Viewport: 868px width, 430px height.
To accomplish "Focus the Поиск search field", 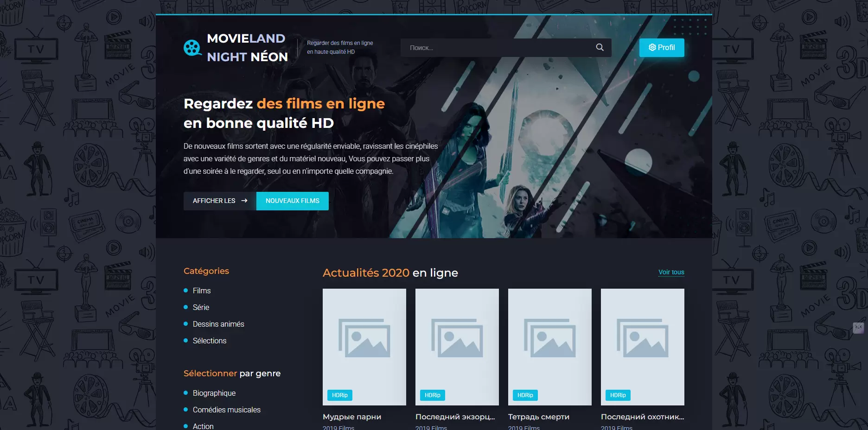I will click(x=505, y=47).
